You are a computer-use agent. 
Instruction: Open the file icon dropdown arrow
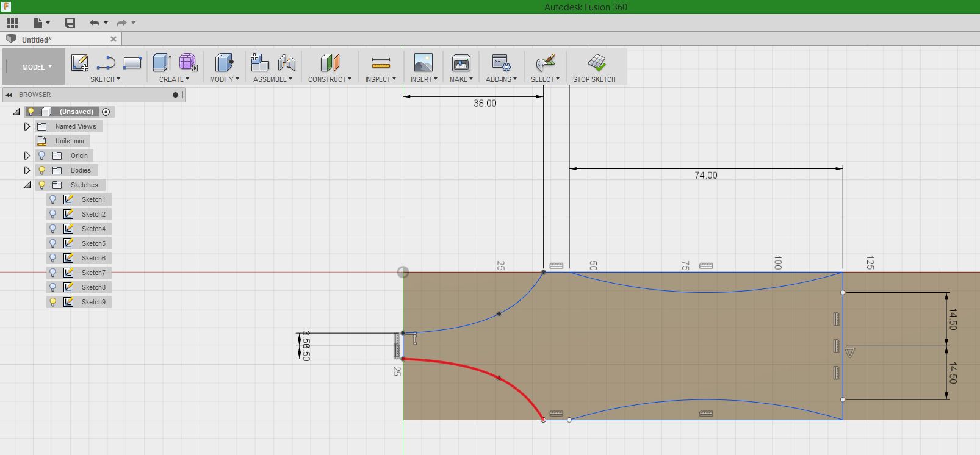click(x=48, y=23)
